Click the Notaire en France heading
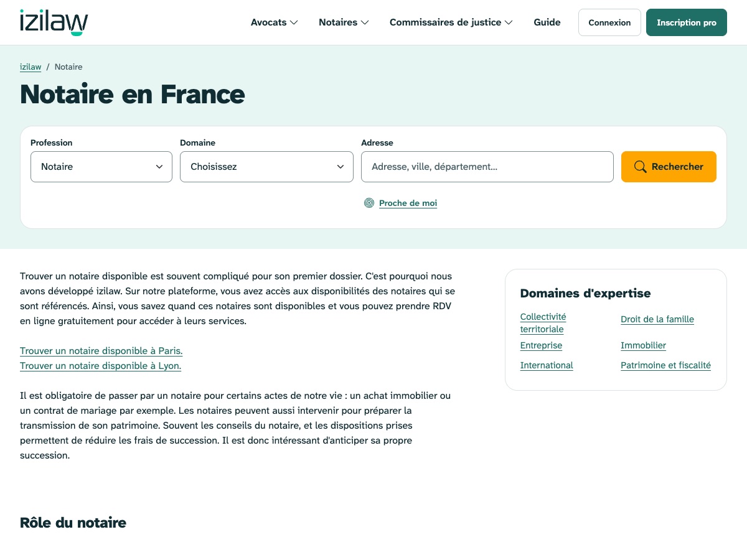 (x=133, y=94)
